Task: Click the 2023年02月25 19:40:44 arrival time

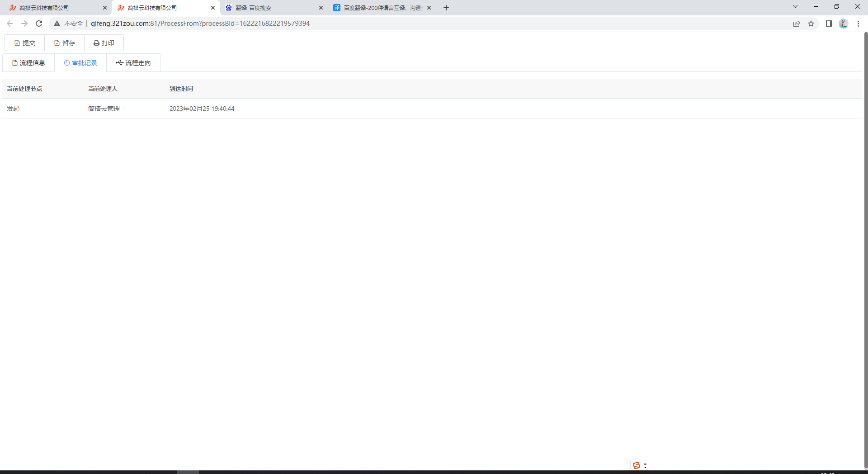Action: tap(202, 109)
